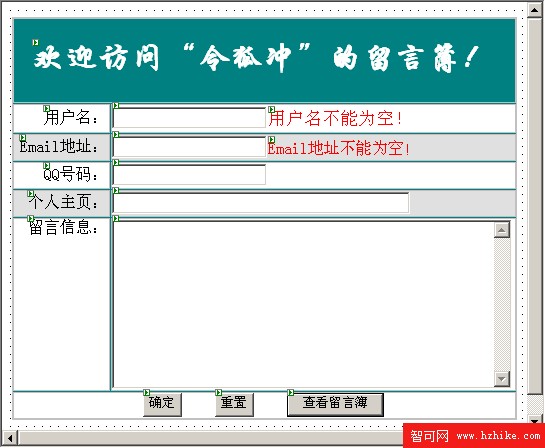The width and height of the screenshot is (545, 448).
Task: Click the design window scroll up arrow
Action: 535,9
